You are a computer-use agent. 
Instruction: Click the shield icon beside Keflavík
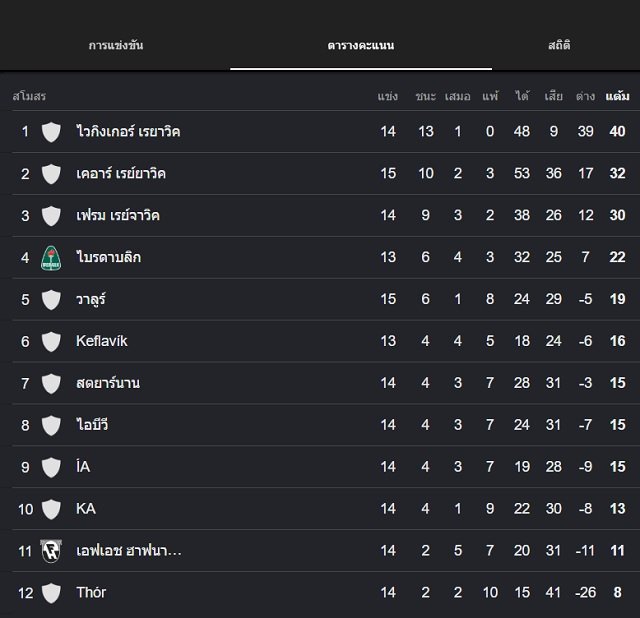click(51, 342)
